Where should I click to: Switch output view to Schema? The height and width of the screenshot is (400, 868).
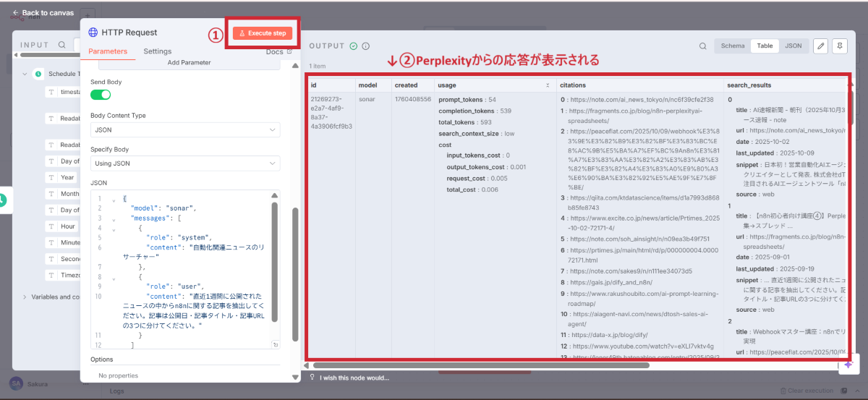click(x=732, y=46)
